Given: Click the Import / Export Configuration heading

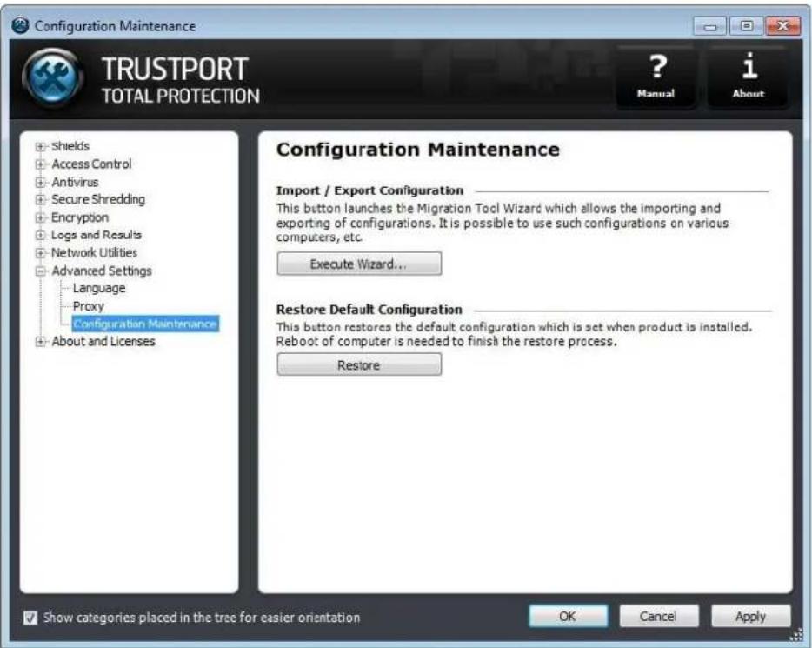Looking at the screenshot, I should click(369, 190).
